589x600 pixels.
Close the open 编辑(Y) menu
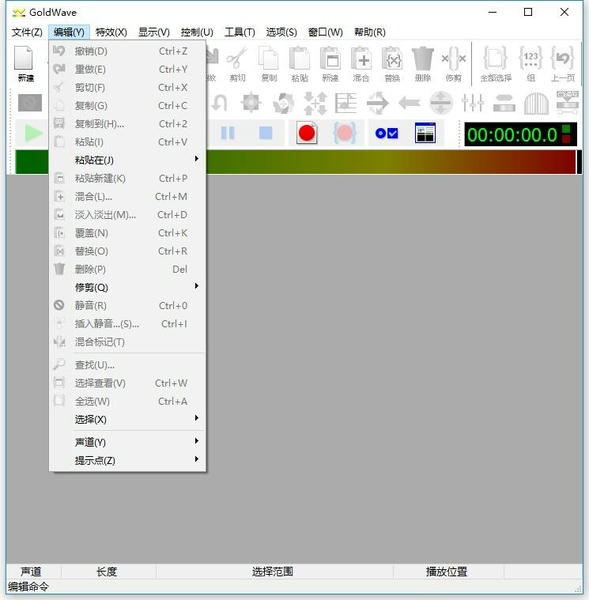pyautogui.click(x=69, y=32)
